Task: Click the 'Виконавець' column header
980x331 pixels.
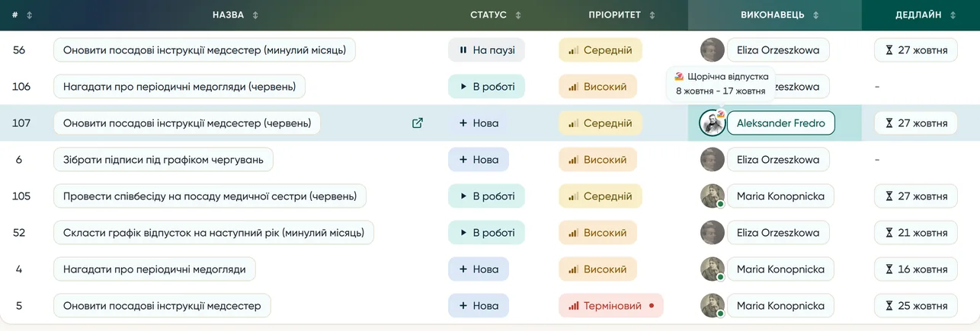Action: click(x=773, y=15)
